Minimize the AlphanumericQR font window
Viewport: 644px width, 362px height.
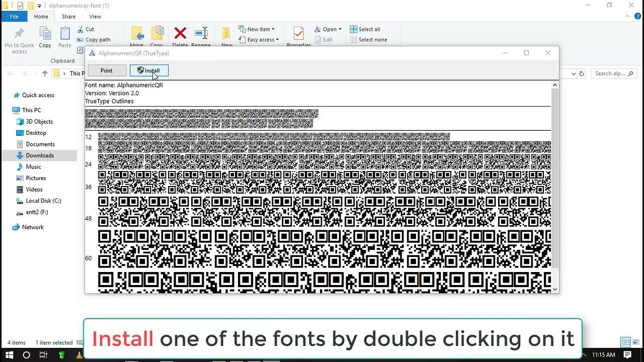505,53
